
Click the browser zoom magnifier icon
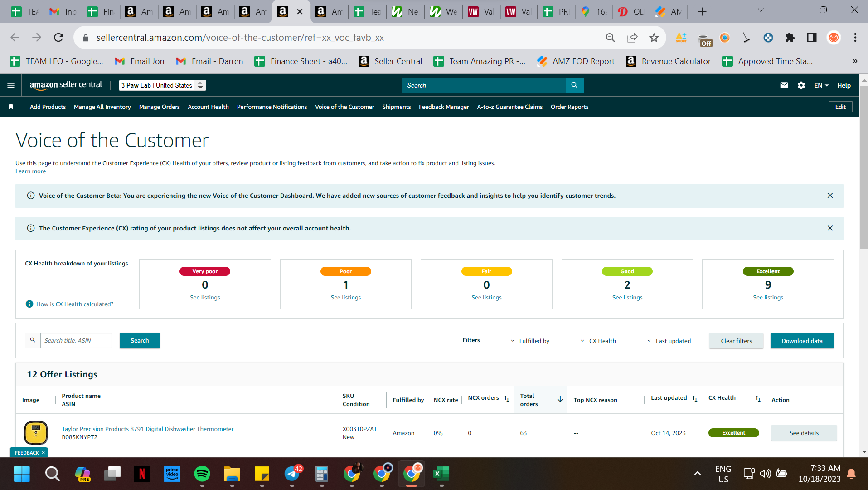point(610,38)
